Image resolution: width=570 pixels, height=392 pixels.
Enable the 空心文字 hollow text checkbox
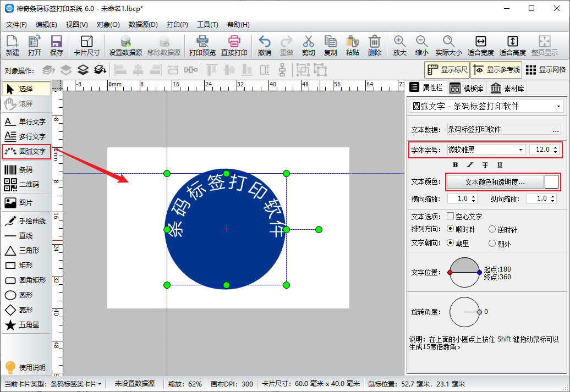[x=451, y=216]
